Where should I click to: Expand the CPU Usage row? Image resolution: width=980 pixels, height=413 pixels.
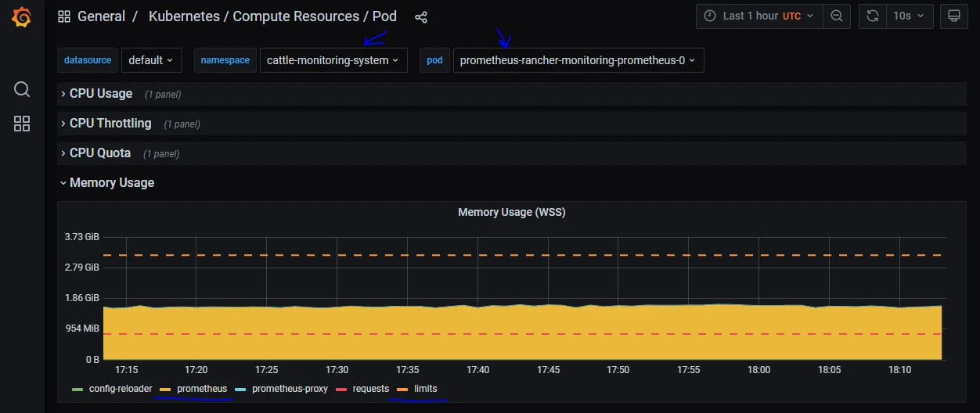tap(512, 94)
